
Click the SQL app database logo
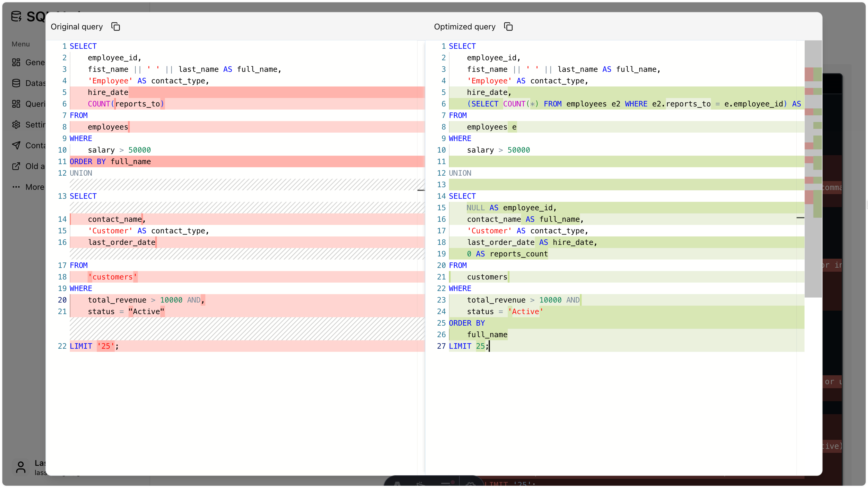(16, 16)
